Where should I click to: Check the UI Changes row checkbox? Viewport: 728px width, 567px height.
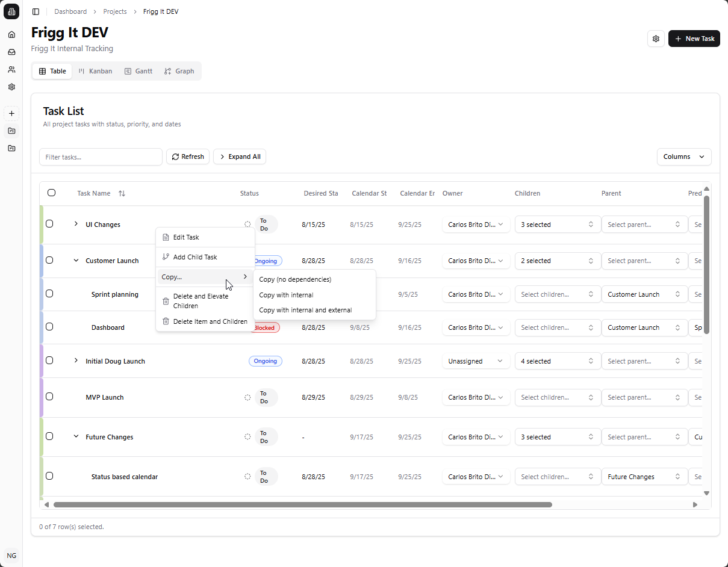point(49,223)
